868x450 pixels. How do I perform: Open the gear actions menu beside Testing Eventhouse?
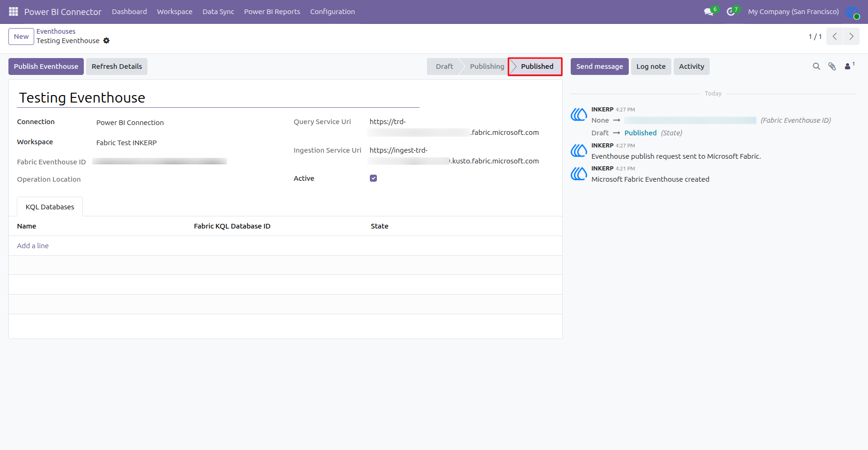point(106,41)
